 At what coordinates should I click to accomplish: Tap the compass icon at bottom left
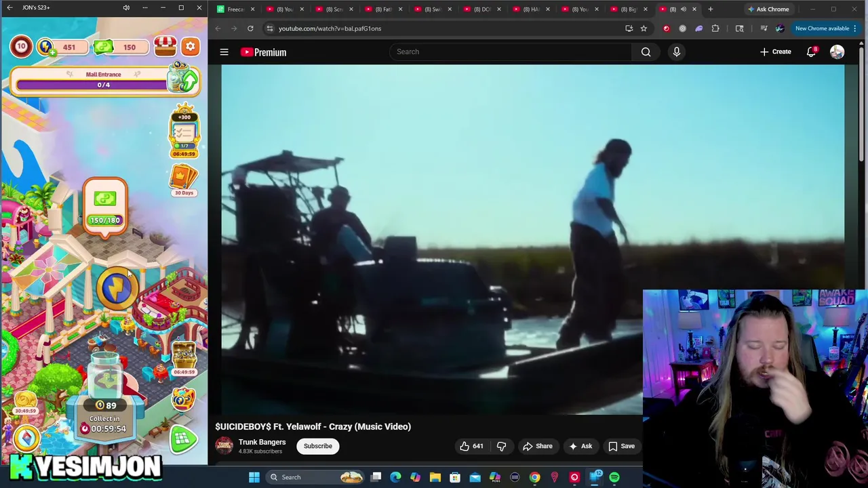click(26, 438)
